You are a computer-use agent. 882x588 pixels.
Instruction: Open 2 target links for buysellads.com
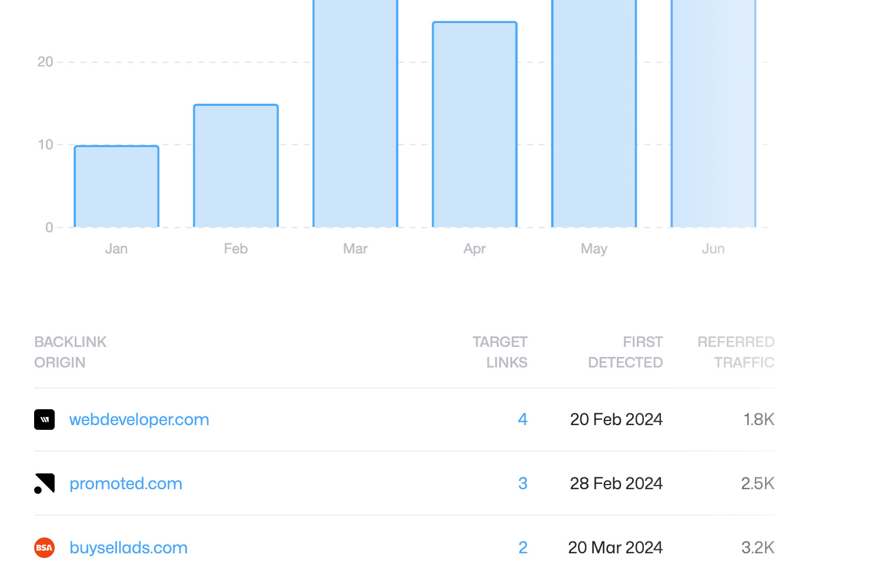(x=523, y=547)
